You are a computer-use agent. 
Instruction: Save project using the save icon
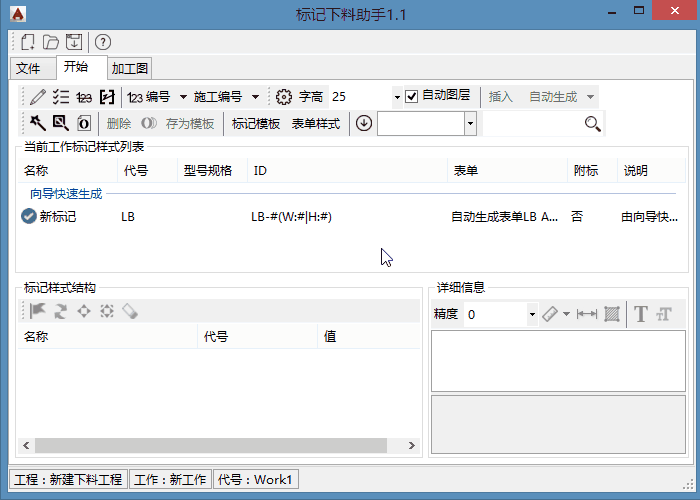coord(74,42)
